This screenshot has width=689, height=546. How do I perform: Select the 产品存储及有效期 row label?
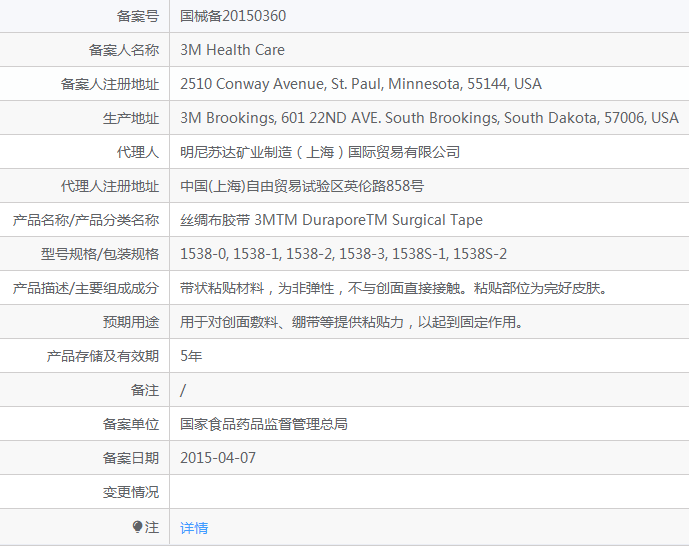tap(103, 356)
